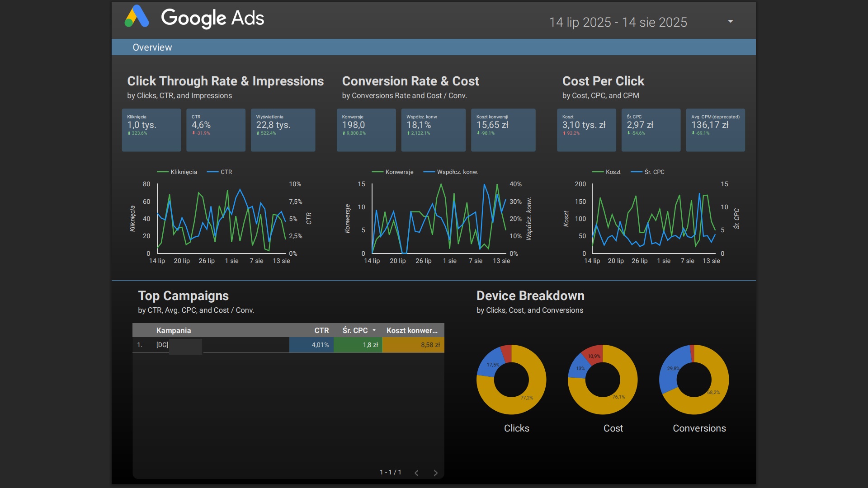Toggle the Koszt legend entry
The image size is (868, 488).
606,172
